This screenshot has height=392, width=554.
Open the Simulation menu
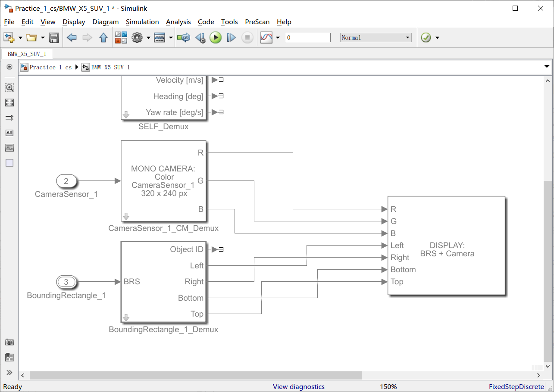click(x=142, y=22)
